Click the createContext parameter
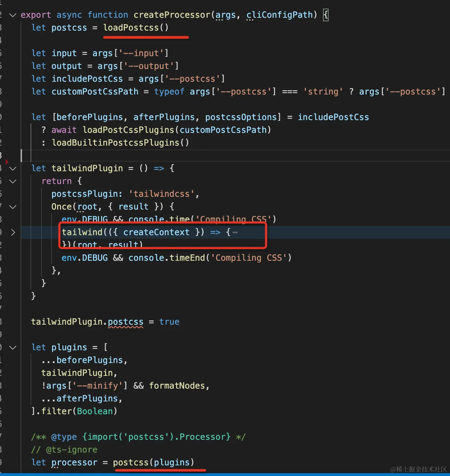Viewport: 450px width, 476px height. (156, 232)
